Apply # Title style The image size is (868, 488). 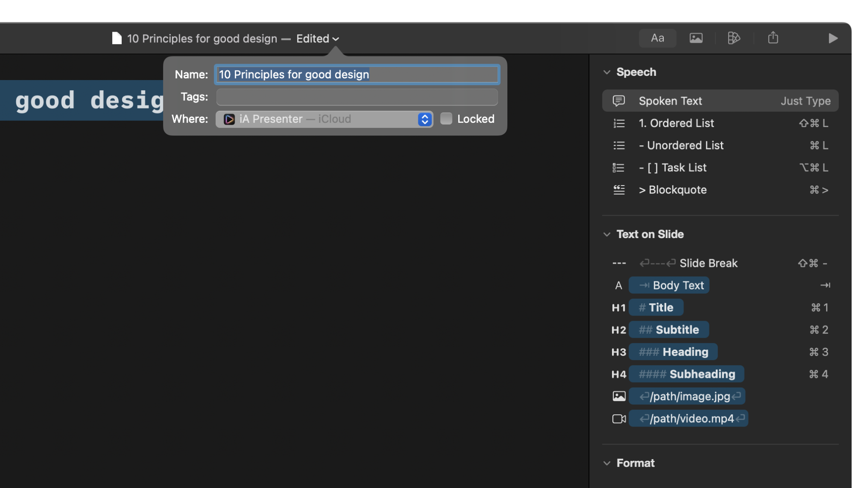pyautogui.click(x=656, y=308)
